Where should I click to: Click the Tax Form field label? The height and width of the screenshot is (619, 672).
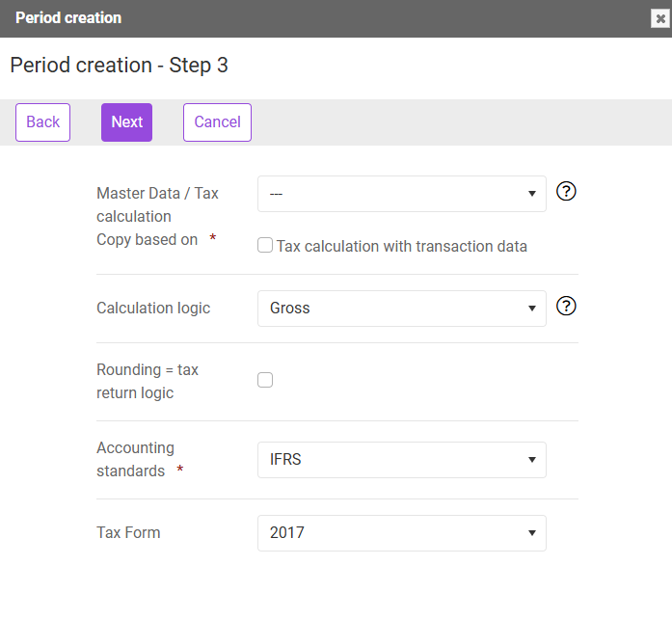(x=128, y=532)
